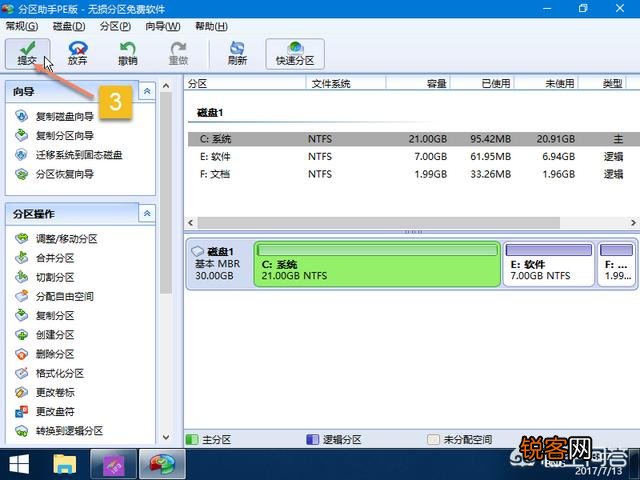This screenshot has width=640, height=480.
Task: Click the partition list horizontal scrollbar thumb
Action: (379, 222)
